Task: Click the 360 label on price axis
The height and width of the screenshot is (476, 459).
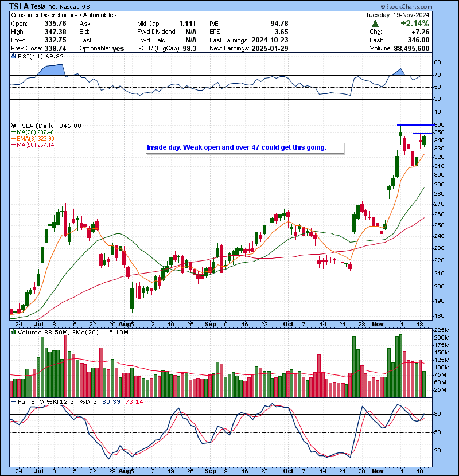Action: pyautogui.click(x=439, y=125)
